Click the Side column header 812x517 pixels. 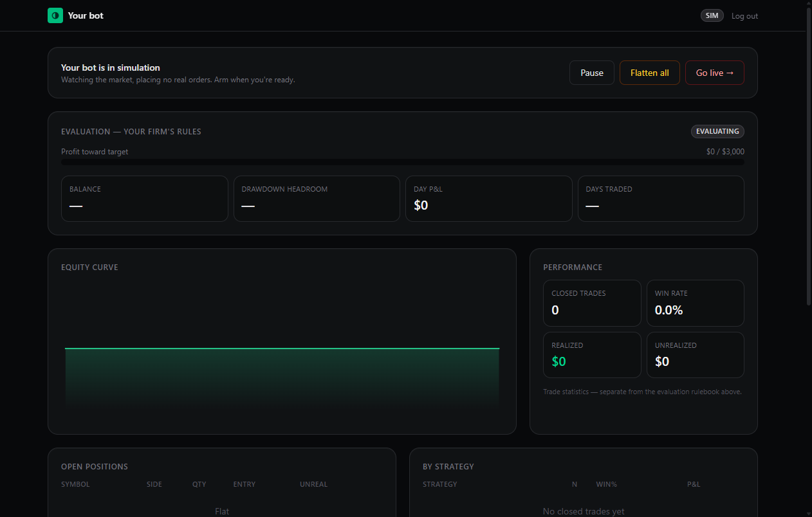(154, 484)
